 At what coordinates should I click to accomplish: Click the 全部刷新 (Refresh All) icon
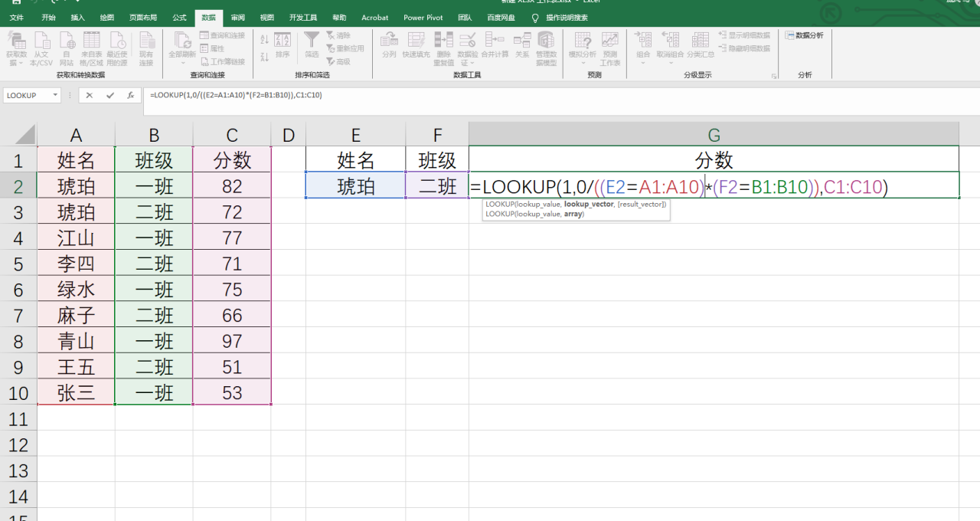tap(181, 41)
